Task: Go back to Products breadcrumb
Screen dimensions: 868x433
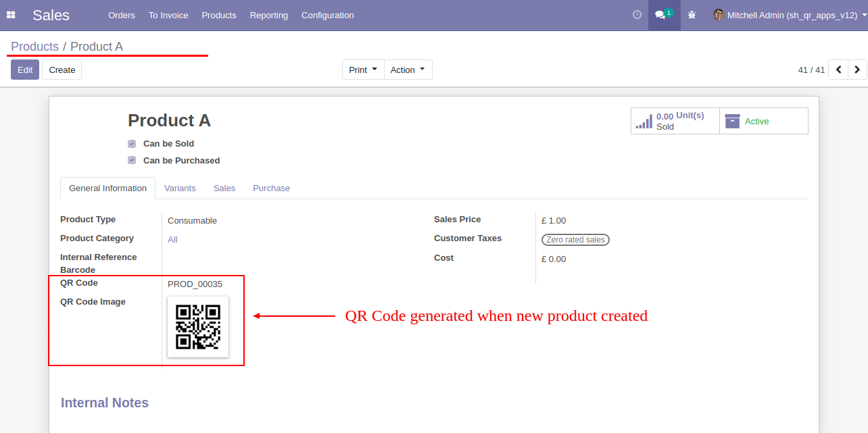Action: pyautogui.click(x=35, y=47)
